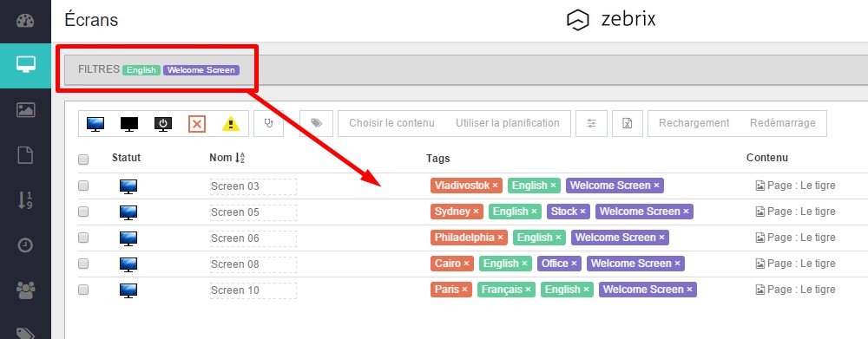The image size is (868, 339).
Task: Click the Excel export toolbar button
Action: point(628,123)
